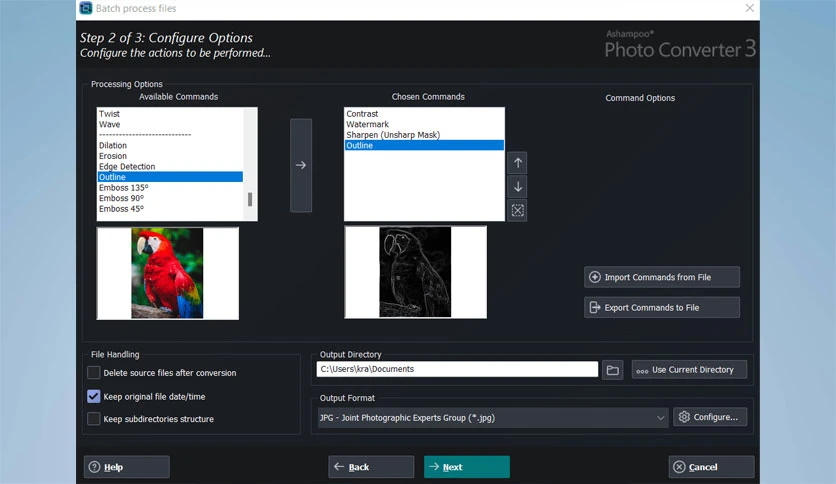Click the original parrot preview thumbnail

[167, 273]
